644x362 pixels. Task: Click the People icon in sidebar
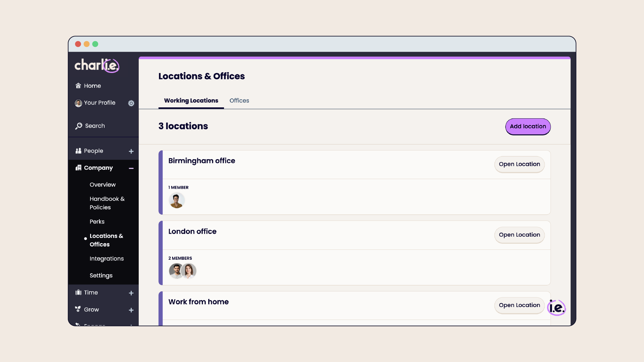point(78,151)
